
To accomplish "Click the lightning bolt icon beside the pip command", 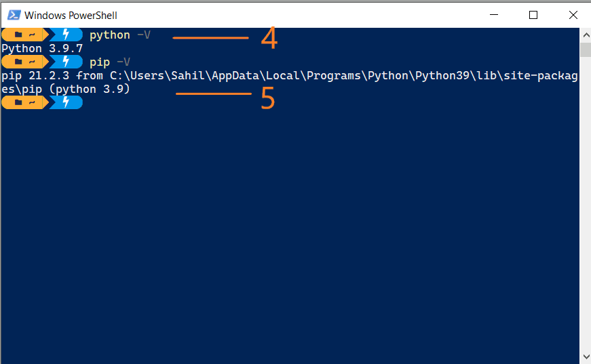I will click(x=66, y=62).
